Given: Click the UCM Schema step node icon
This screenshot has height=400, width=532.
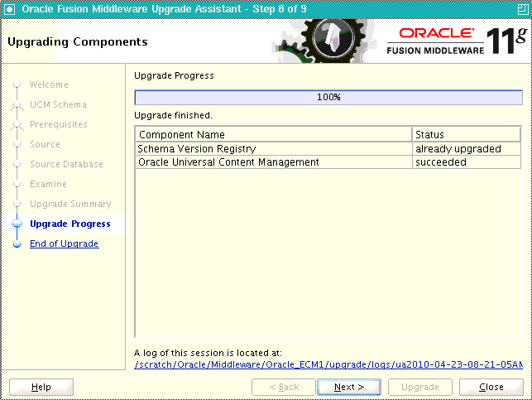Looking at the screenshot, I should 17,106.
